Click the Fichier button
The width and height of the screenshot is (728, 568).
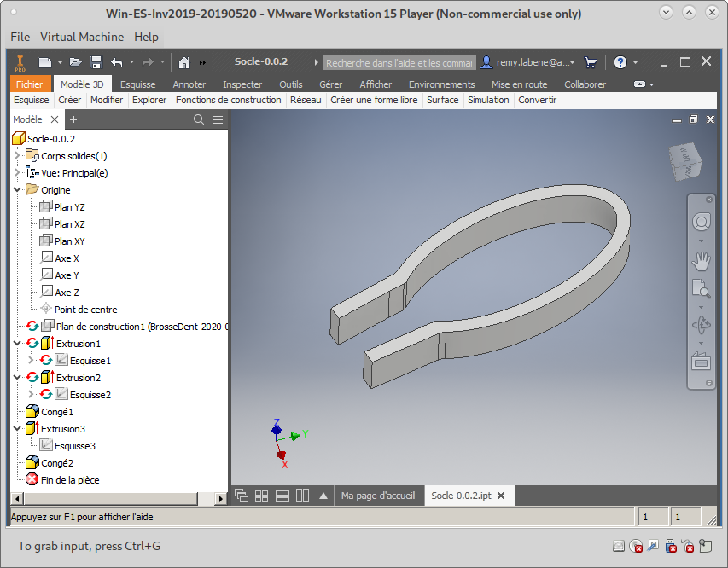[29, 84]
